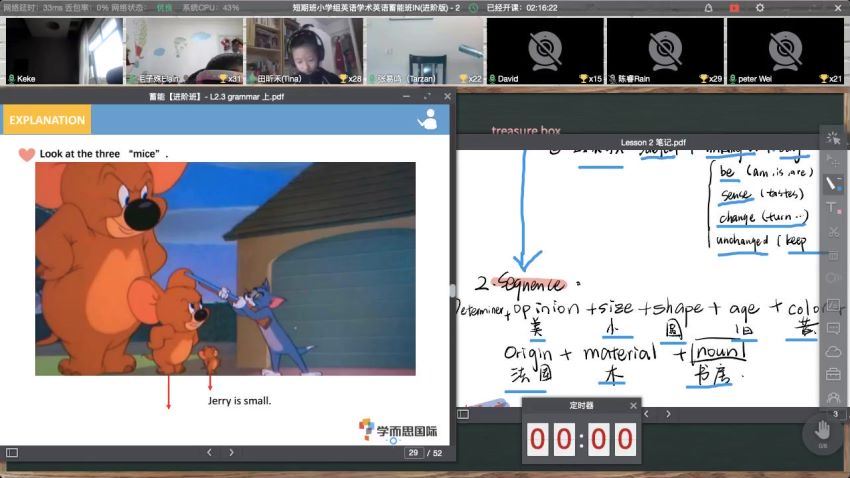
Task: Click the teacher icon on slide header
Action: pyautogui.click(x=428, y=119)
